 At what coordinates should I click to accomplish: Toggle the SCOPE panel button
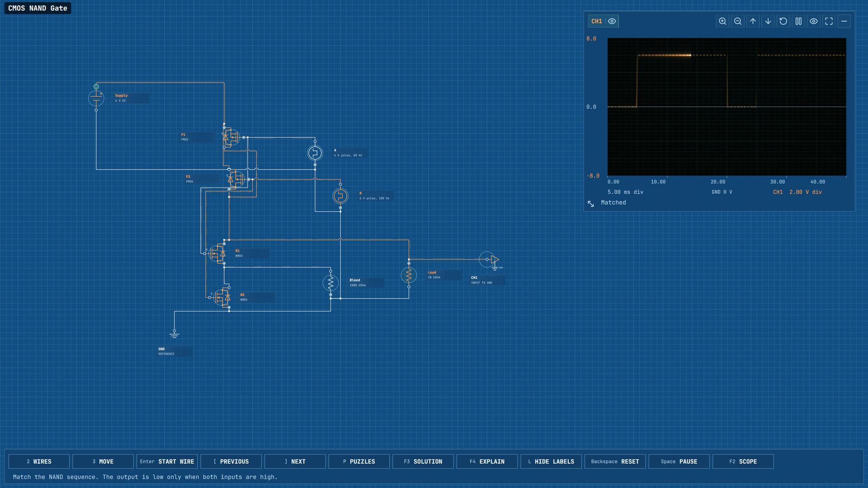tap(743, 461)
